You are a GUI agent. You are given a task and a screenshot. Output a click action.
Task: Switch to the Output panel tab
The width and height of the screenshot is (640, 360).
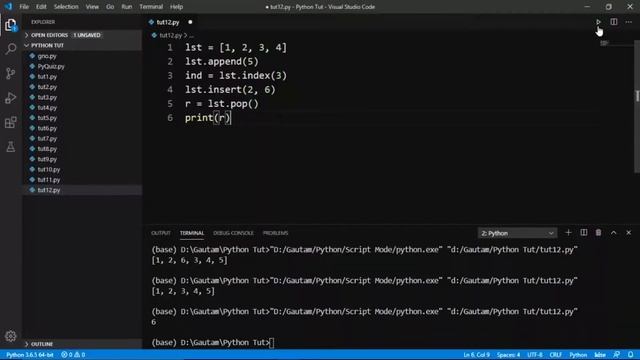point(161,233)
